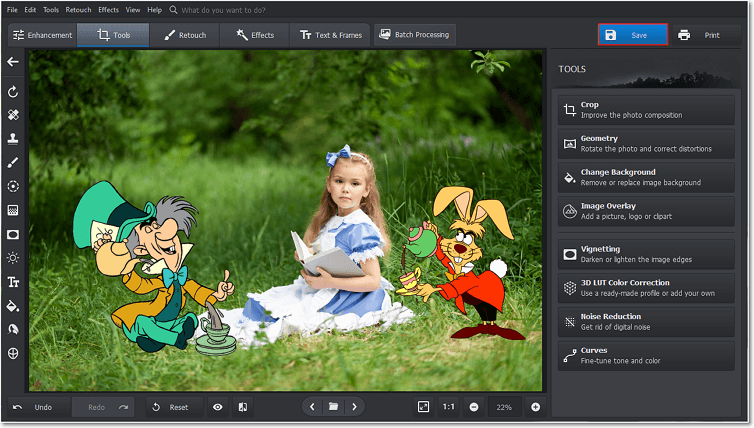Select the healing bandage tool
Viewport: 754px width, 428px height.
tap(13, 115)
